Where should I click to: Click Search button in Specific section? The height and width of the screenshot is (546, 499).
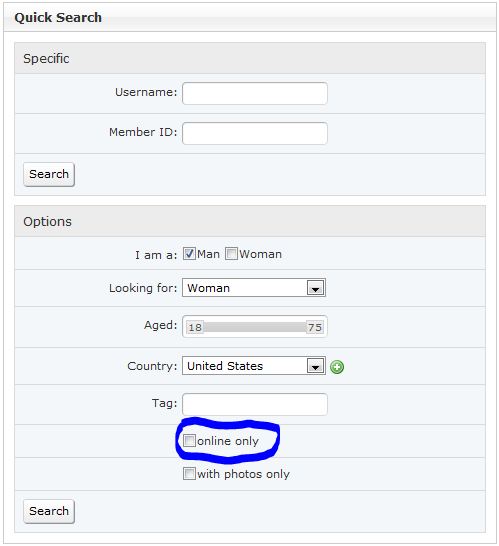click(49, 174)
